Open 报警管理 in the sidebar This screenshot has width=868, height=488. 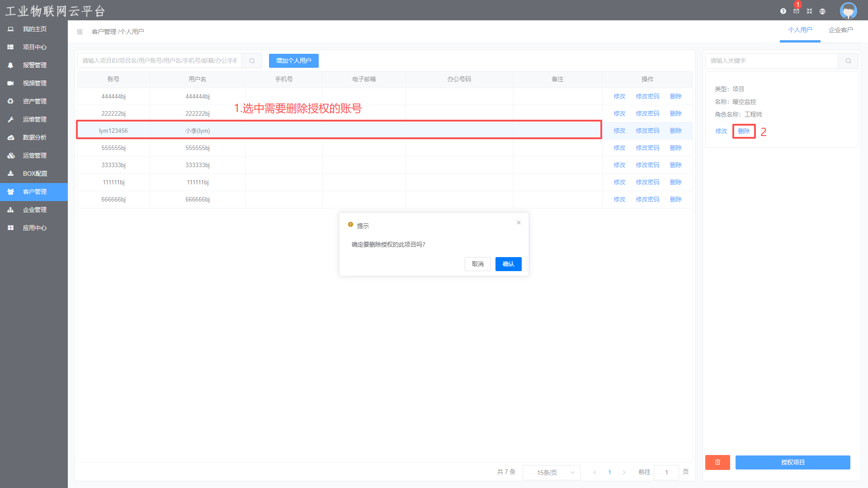click(34, 65)
